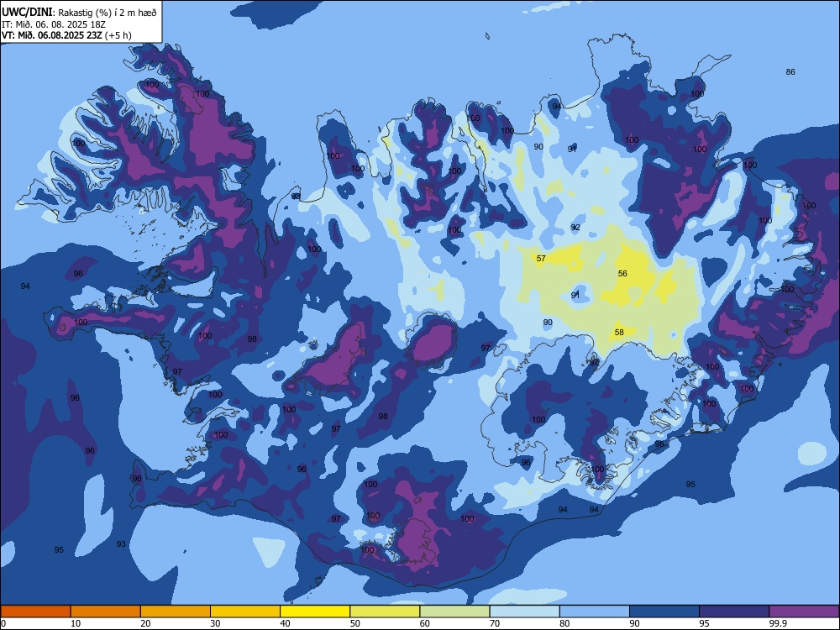
Task: Click the title line 'UWC/DINI: Rakastig (%) í 2 m hæð'
Action: [x=79, y=13]
